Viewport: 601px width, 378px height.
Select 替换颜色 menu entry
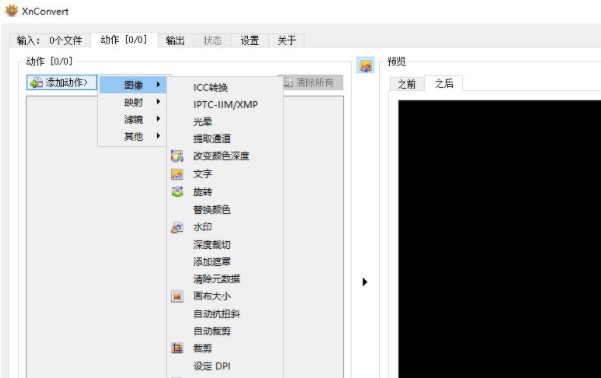click(x=225, y=210)
